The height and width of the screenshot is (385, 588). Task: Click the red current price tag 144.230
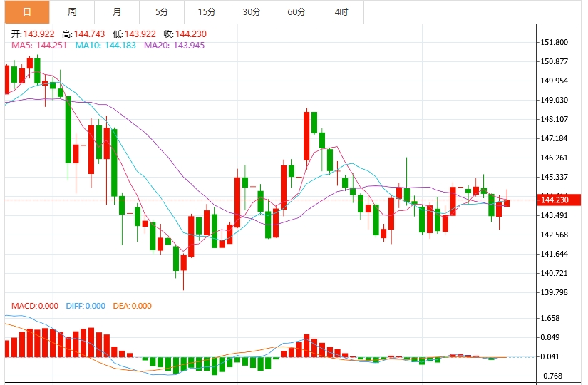(x=559, y=200)
